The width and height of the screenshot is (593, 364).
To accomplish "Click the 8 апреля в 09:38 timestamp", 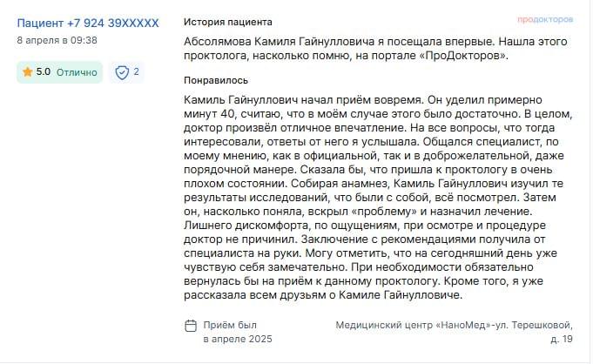I will [x=57, y=40].
